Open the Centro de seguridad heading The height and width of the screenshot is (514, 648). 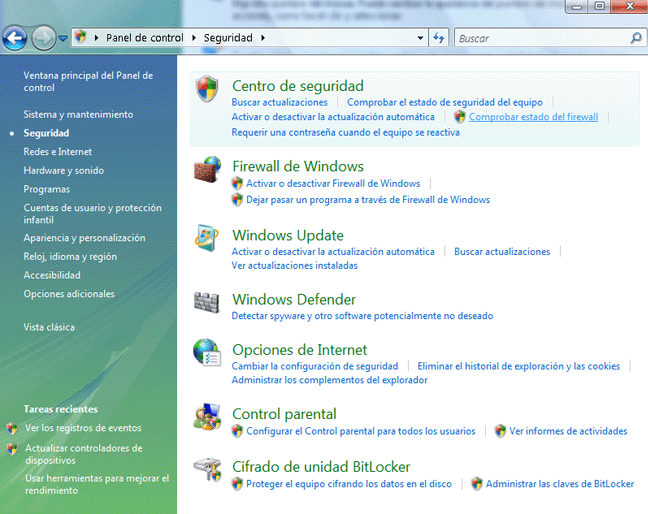298,86
